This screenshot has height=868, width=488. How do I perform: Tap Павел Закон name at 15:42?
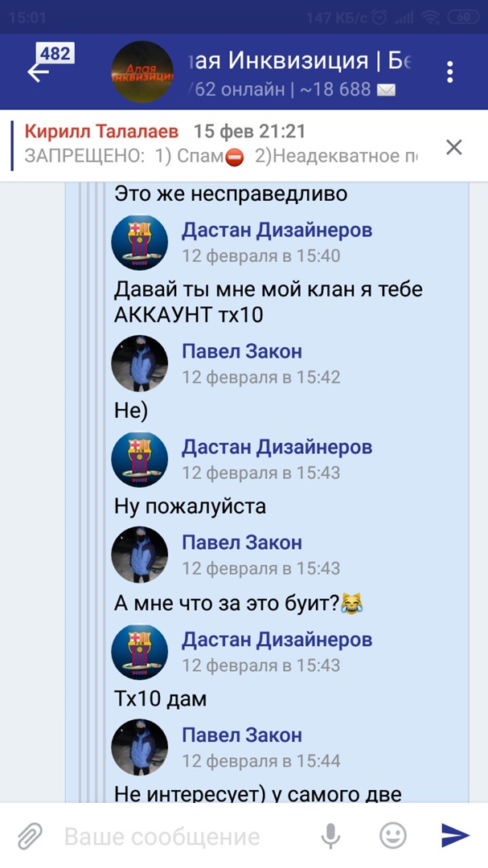coord(242,351)
